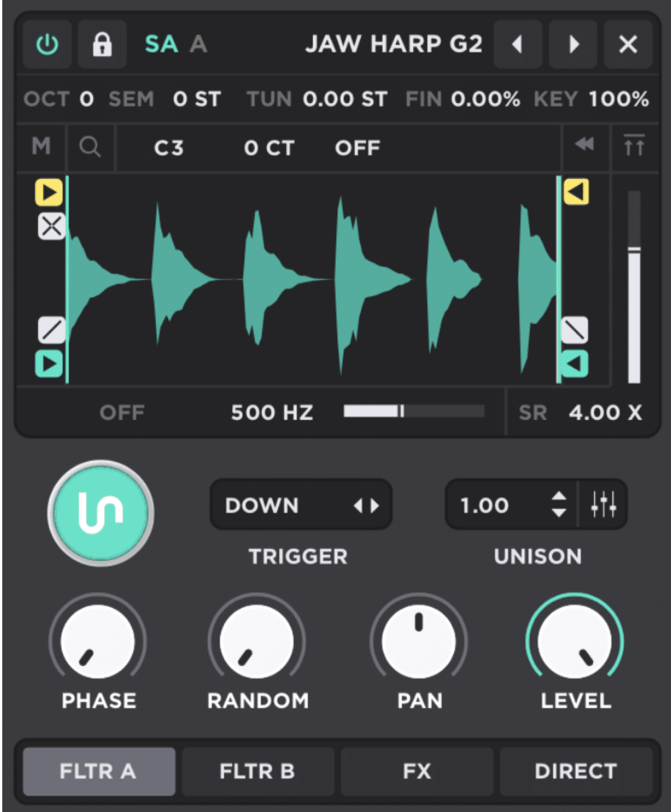Click the lock preset icon
Viewport: 671px width, 812px height.
point(102,45)
